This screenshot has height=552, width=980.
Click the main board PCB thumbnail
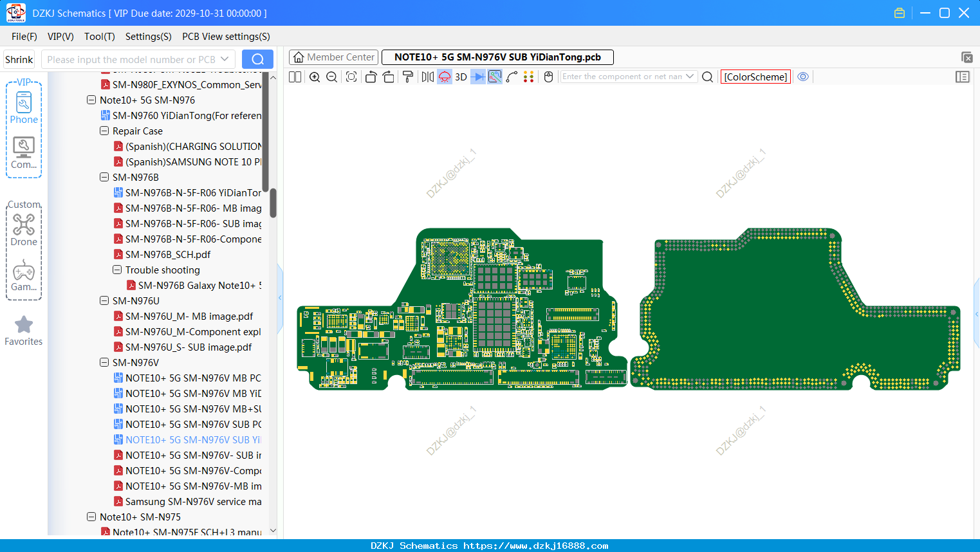coord(462,309)
